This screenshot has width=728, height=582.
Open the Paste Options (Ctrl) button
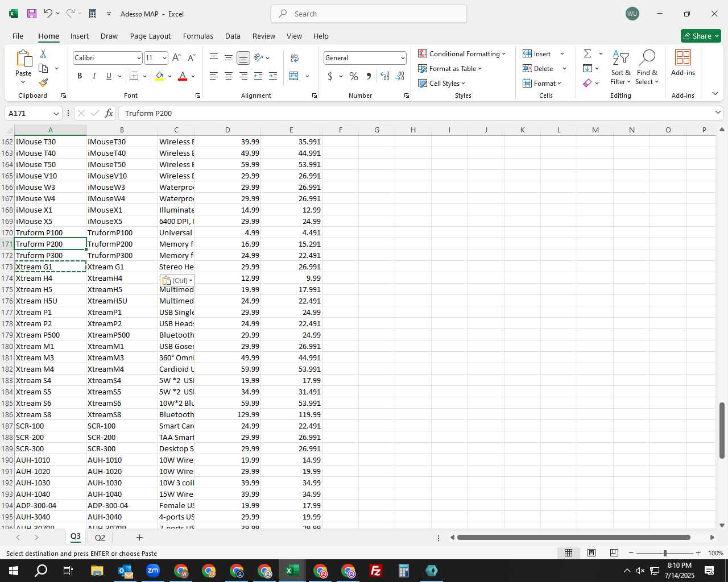click(177, 280)
